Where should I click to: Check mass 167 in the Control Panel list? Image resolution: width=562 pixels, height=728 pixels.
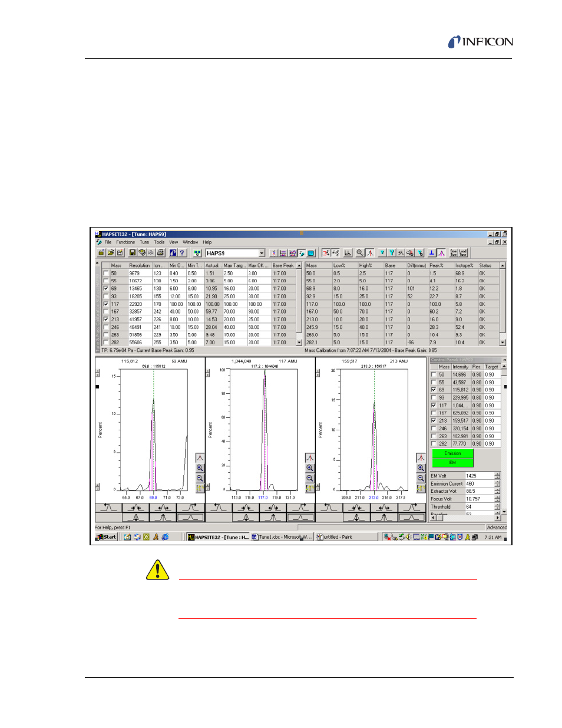coord(434,413)
